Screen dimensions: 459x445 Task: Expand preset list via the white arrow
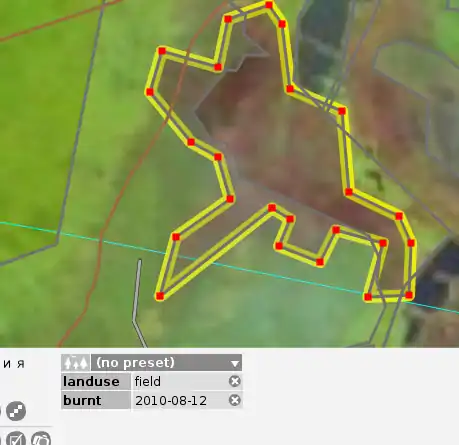pyautogui.click(x=235, y=363)
